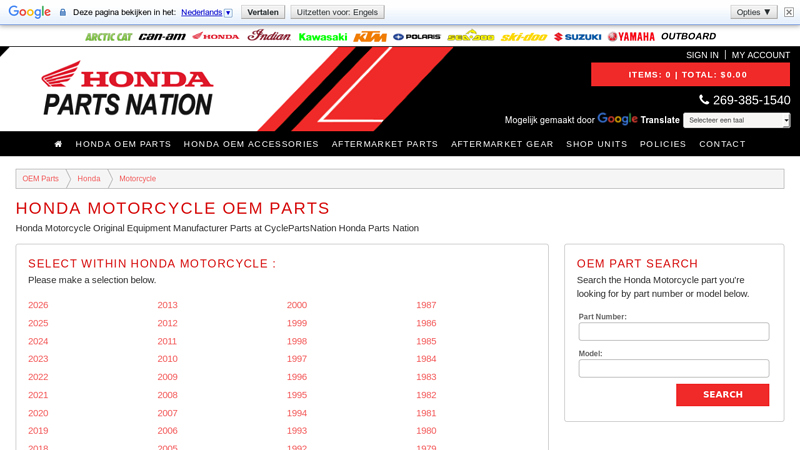Screen dimensions: 800x450
Task: Open the Ski-Doo brand logo
Action: coord(524,37)
